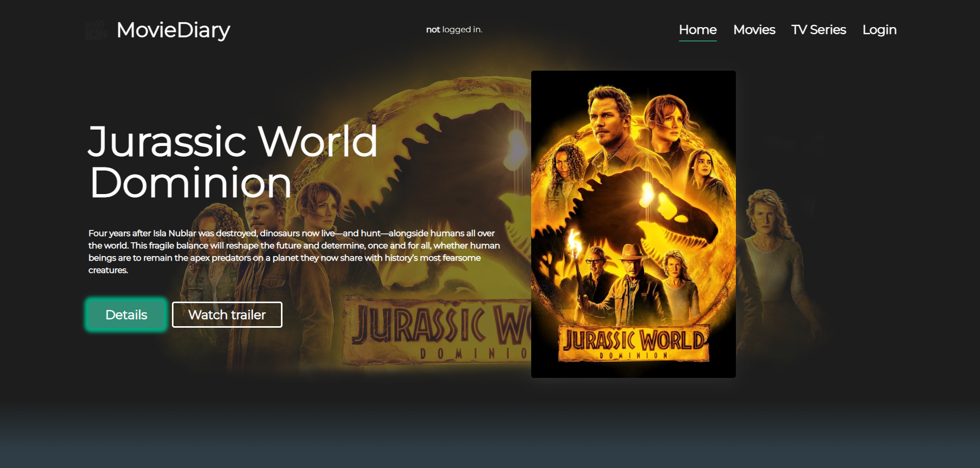The height and width of the screenshot is (468, 980).
Task: Open the Movies section from the navbar
Action: [754, 29]
